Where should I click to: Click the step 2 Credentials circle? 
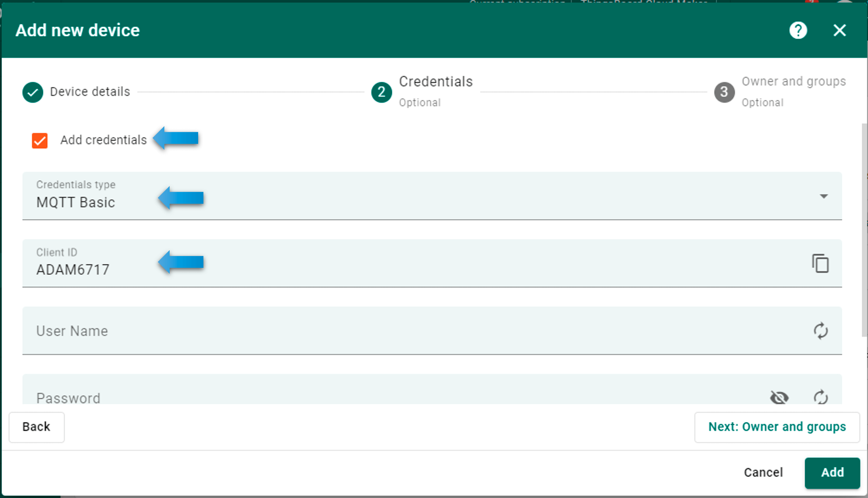pyautogui.click(x=381, y=92)
